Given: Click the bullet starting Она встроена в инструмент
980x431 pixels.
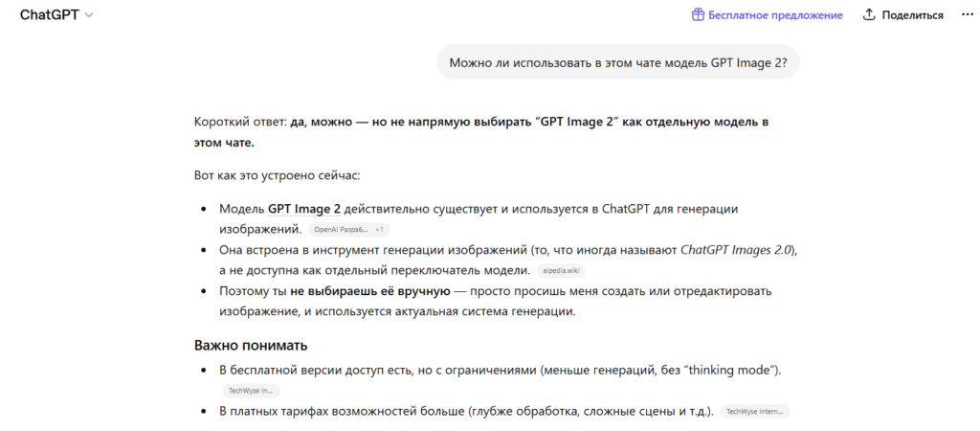Looking at the screenshot, I should tap(509, 261).
